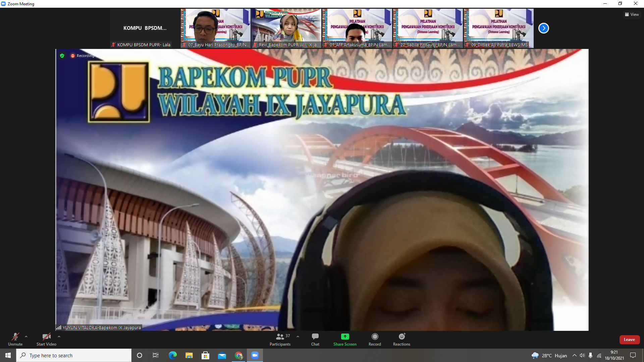Show hidden system tray icons
The width and height of the screenshot is (644, 362).
pos(574,355)
